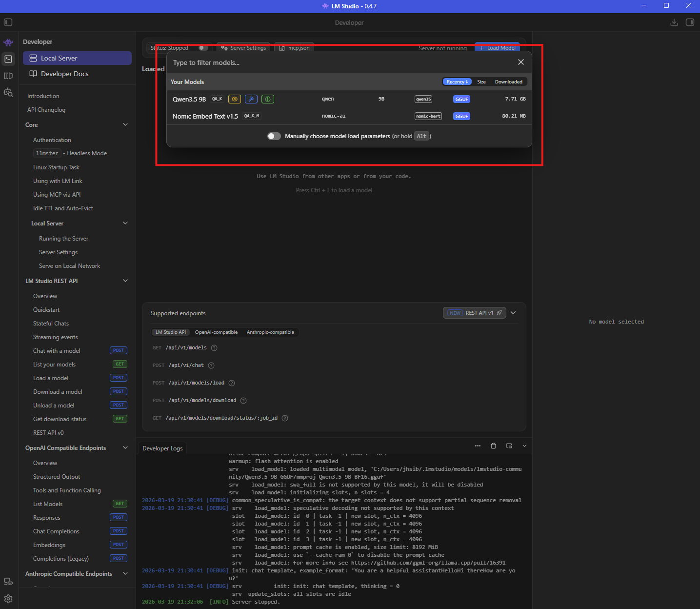Click the GGUF badge for Nomic Embed Text
The width and height of the screenshot is (700, 609).
(461, 116)
